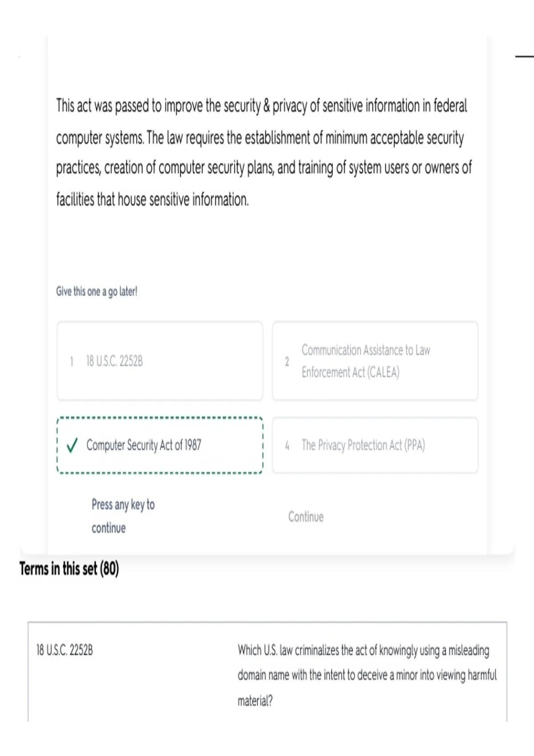534x756 pixels.
Task: Click the number 2 answer label
Action: (287, 361)
